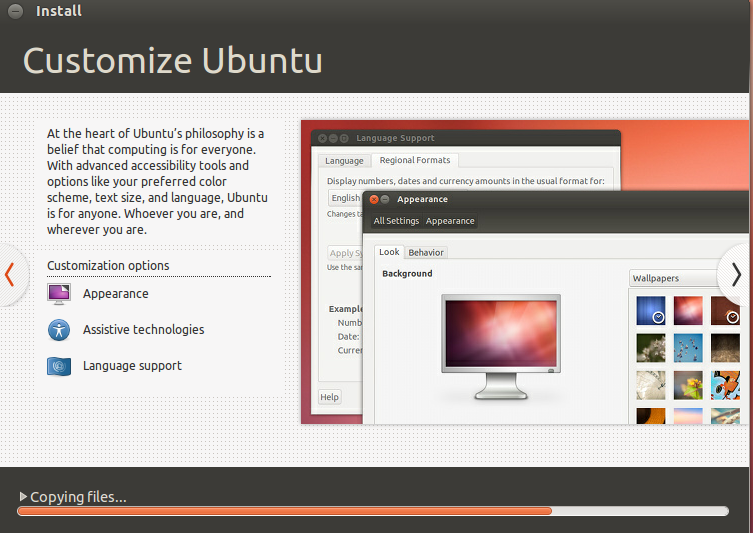The image size is (753, 533).
Task: Select the orange cartoon wallpaper thumbnail
Action: coord(725,385)
